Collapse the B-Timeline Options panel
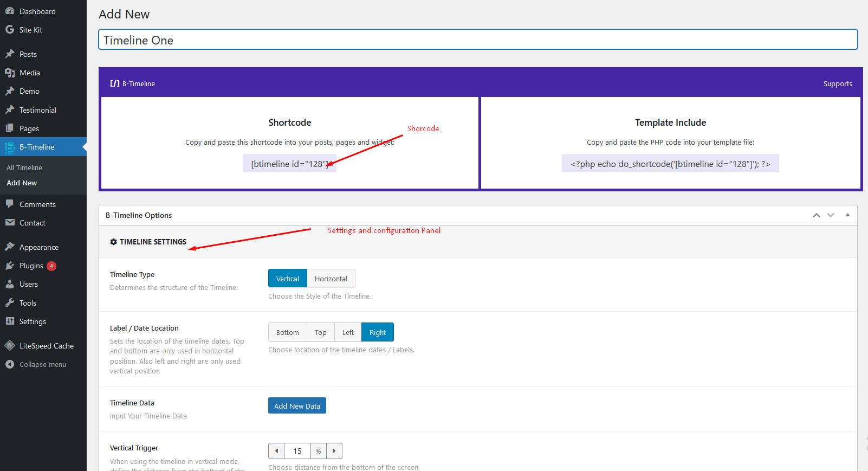 click(x=847, y=215)
